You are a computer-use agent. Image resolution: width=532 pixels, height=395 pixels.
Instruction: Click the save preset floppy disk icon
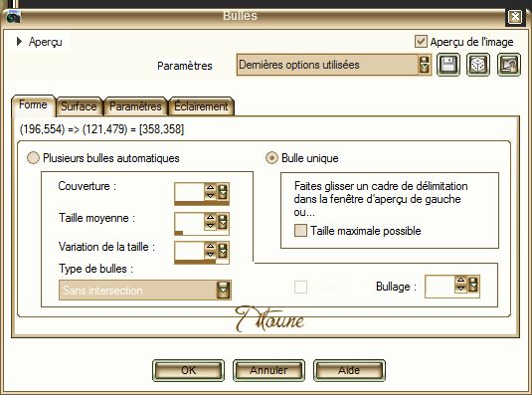click(448, 65)
